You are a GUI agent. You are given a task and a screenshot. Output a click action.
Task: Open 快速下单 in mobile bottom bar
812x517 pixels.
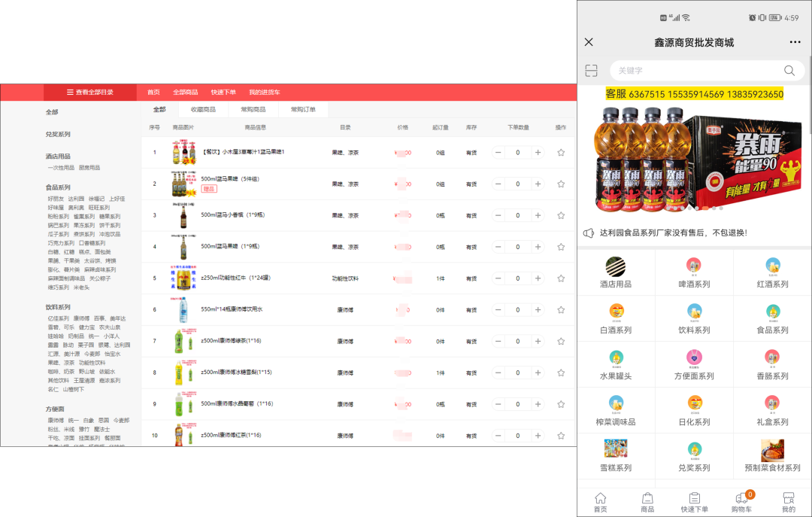695,503
